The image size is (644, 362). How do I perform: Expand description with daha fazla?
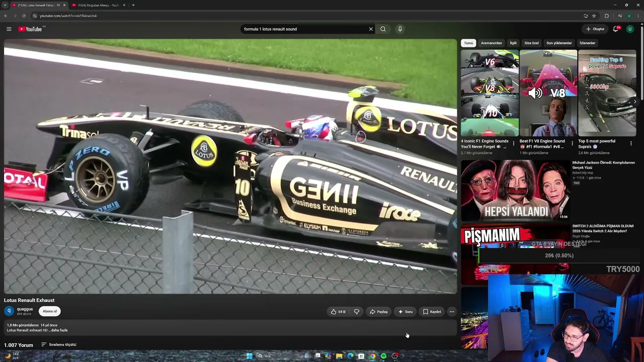pyautogui.click(x=59, y=330)
